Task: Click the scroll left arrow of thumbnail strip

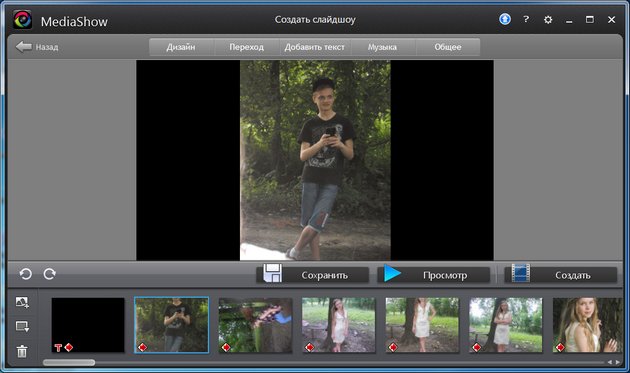Action: (x=610, y=363)
